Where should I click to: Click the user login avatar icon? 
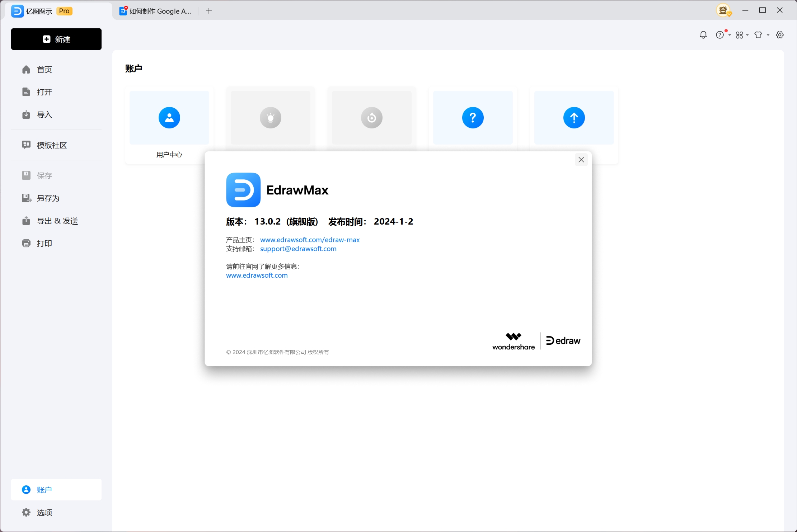724,10
